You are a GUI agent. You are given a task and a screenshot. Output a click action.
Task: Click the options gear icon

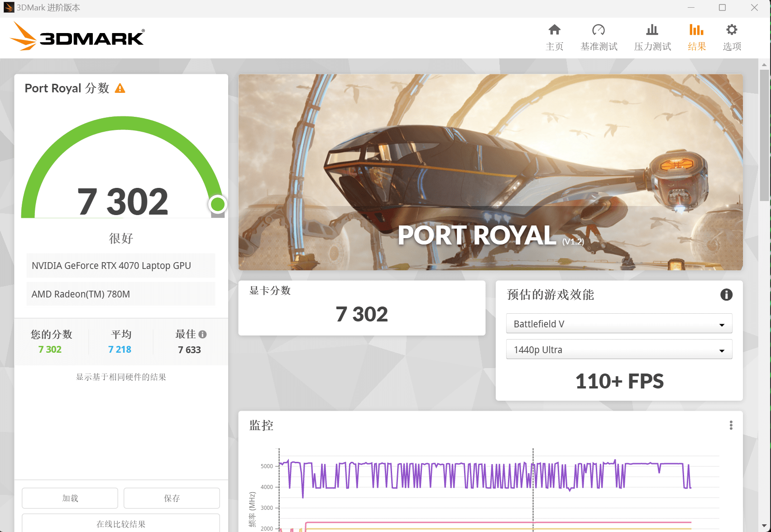732,30
